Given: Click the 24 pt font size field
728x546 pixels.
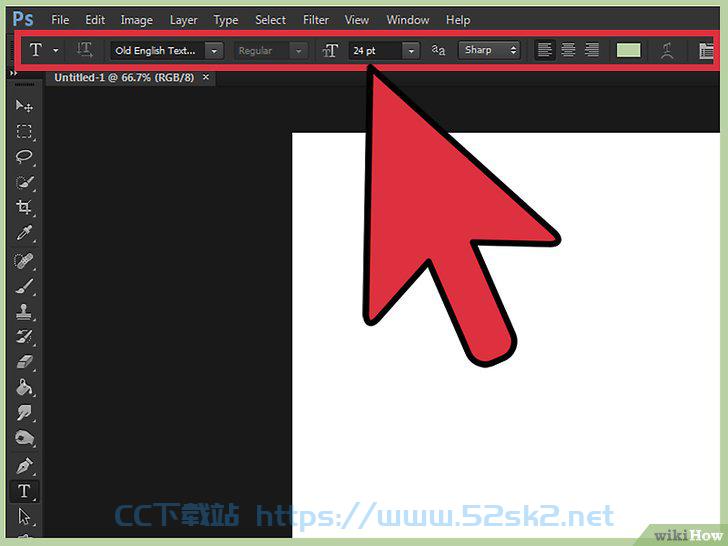Looking at the screenshot, I should [x=375, y=51].
